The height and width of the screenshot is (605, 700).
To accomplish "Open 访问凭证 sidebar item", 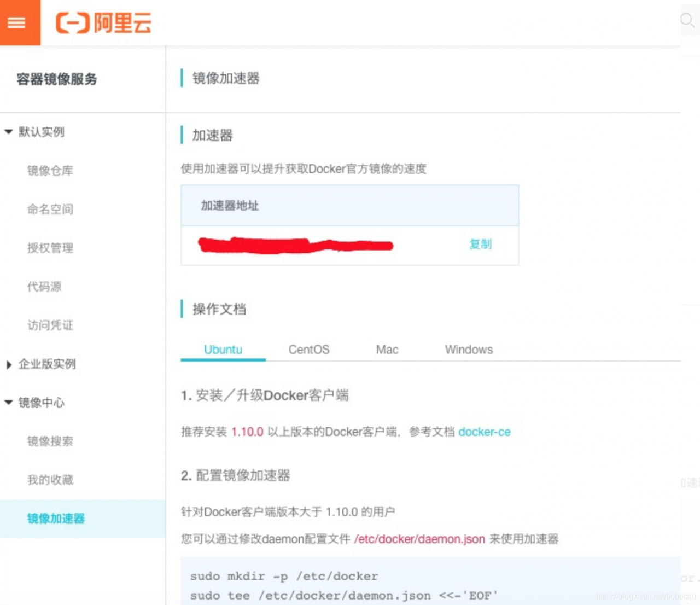I will (50, 325).
